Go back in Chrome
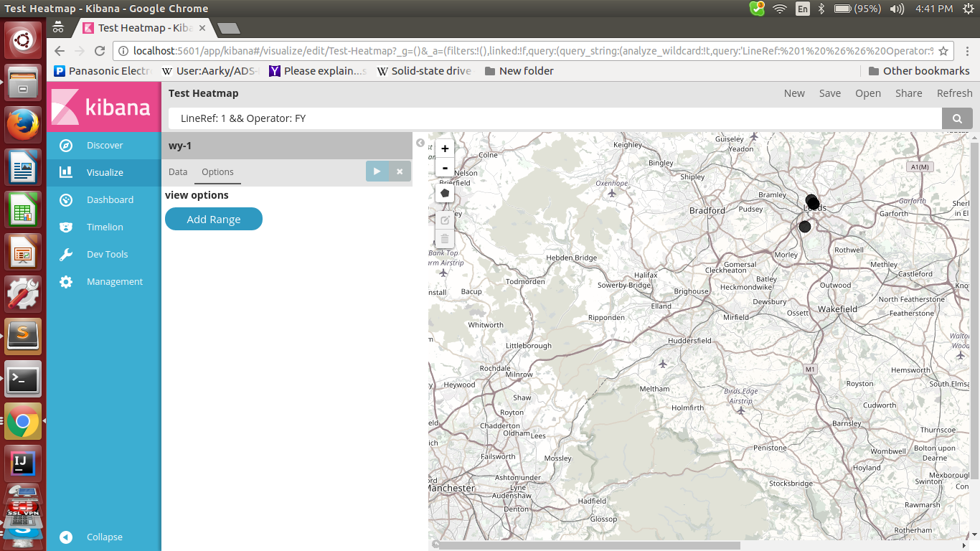The width and height of the screenshot is (980, 551). 60,51
